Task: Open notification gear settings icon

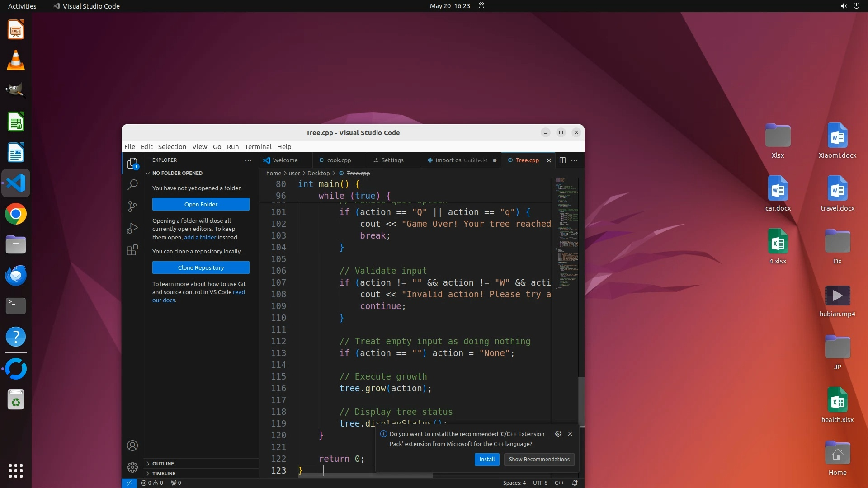Action: click(558, 434)
